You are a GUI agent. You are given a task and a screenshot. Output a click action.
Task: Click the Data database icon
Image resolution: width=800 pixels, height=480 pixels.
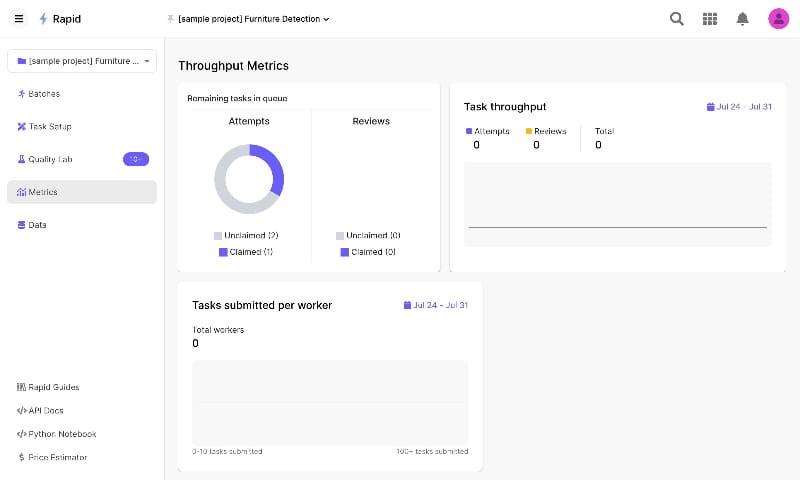(x=21, y=225)
